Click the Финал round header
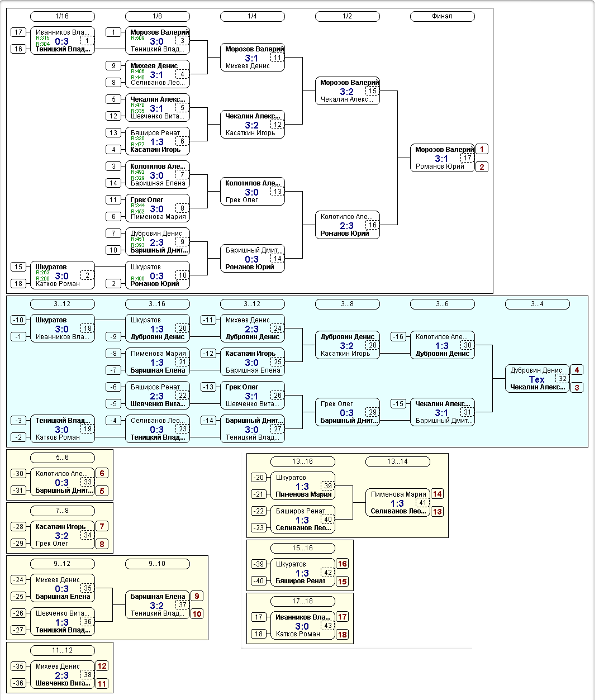This screenshot has width=599, height=700. click(442, 16)
